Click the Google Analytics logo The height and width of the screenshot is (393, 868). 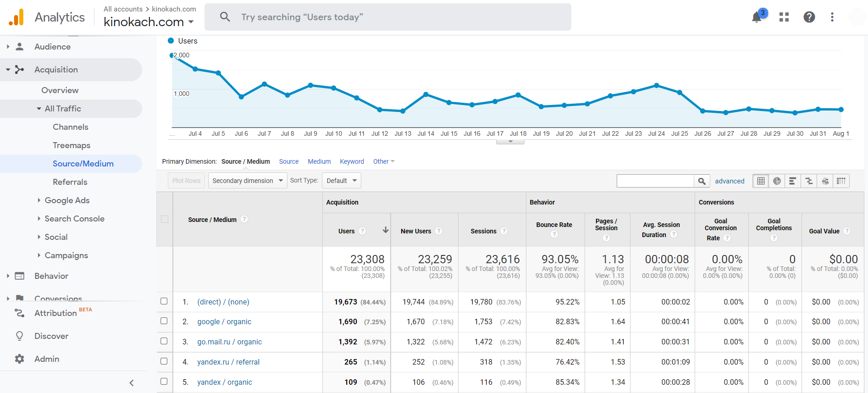pos(16,17)
